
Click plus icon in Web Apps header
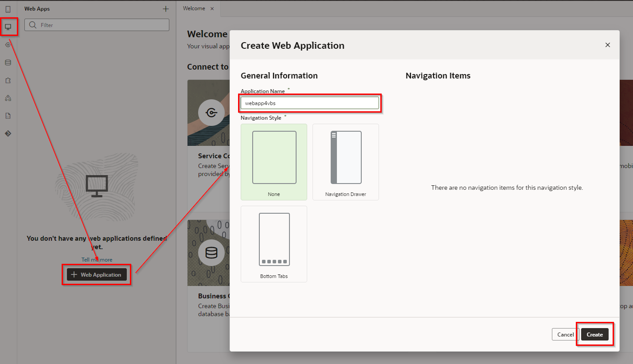(x=166, y=9)
